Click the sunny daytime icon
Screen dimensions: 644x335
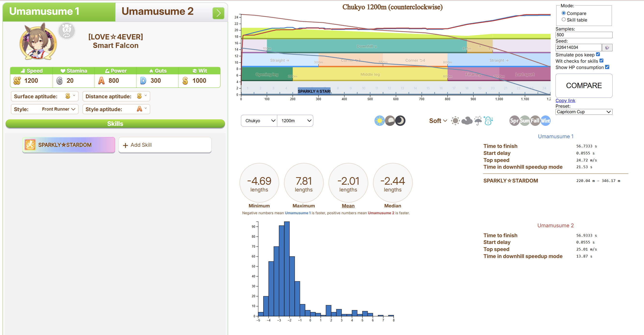click(379, 121)
